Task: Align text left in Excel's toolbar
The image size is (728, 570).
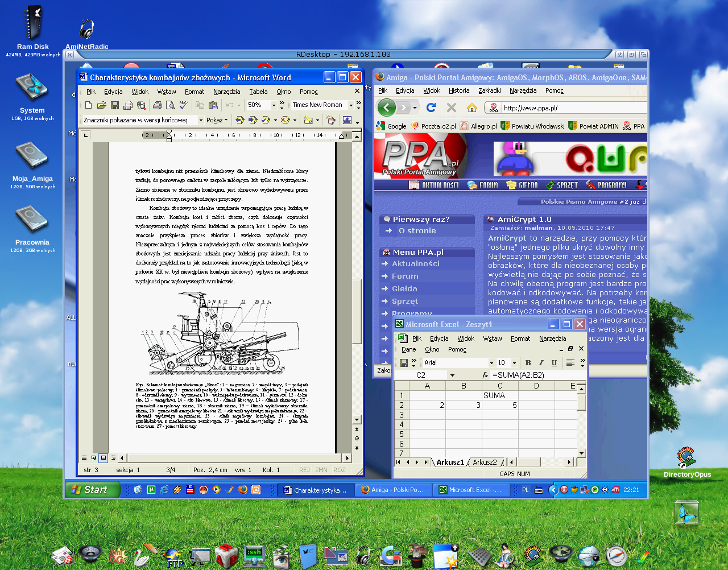Action: pyautogui.click(x=570, y=362)
